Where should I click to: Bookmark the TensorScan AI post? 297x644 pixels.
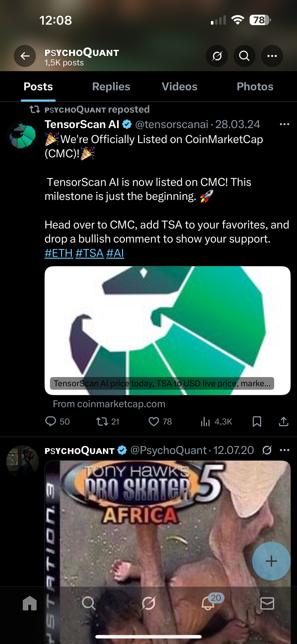click(x=257, y=422)
